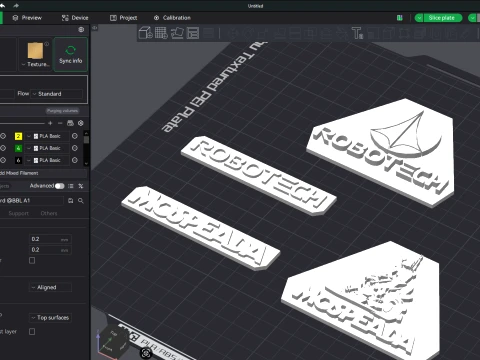Click the Slice plate button
This screenshot has width=480, height=360.
click(x=442, y=18)
